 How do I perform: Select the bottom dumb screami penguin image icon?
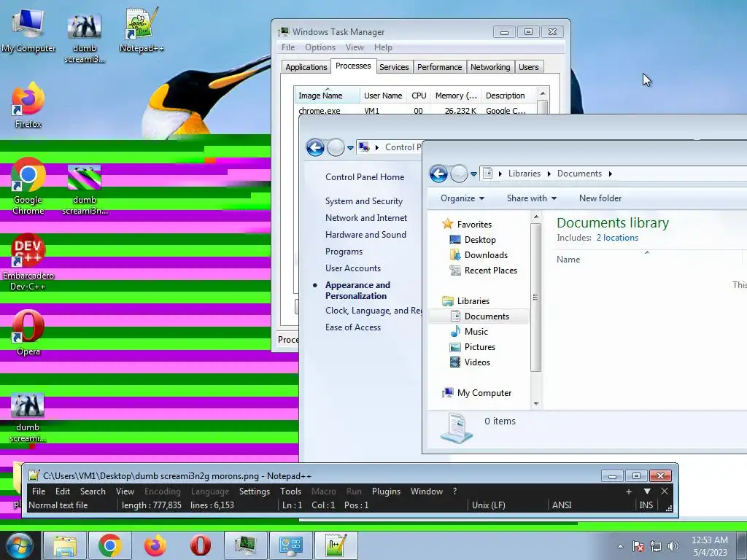click(x=28, y=417)
